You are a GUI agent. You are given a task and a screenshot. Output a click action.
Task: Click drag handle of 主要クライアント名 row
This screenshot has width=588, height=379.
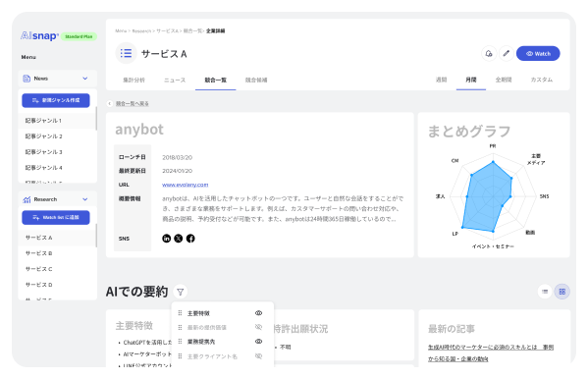pyautogui.click(x=180, y=356)
